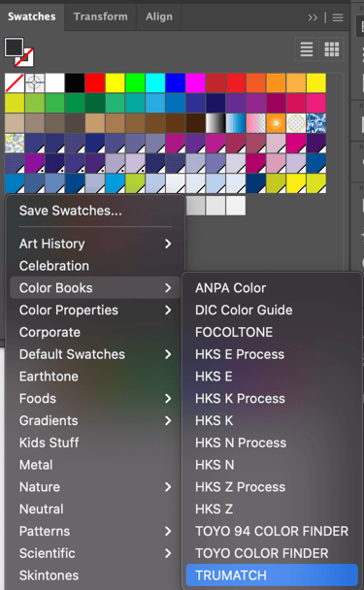The height and width of the screenshot is (590, 364).
Task: Switch to the Swatches tab
Action: (x=32, y=16)
